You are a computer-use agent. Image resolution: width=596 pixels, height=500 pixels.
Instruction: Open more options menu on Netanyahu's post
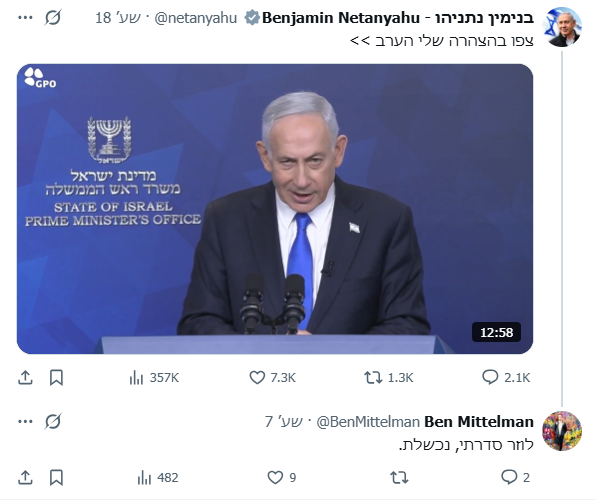pyautogui.click(x=25, y=17)
